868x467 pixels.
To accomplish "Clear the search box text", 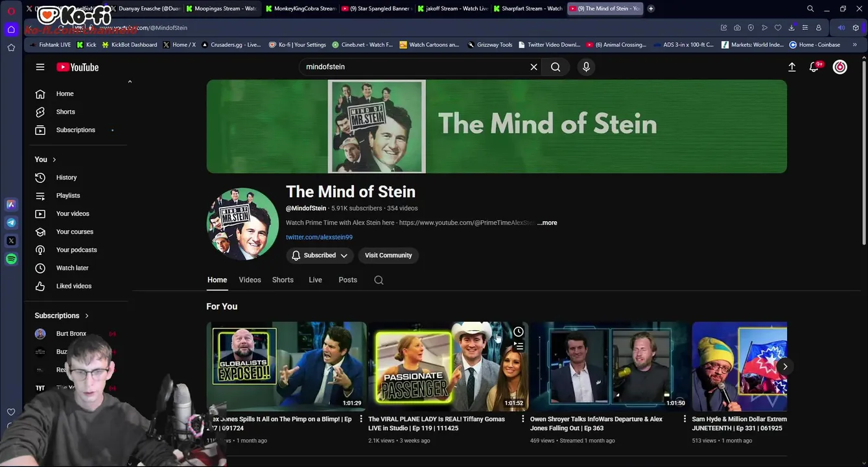I will click(x=534, y=67).
